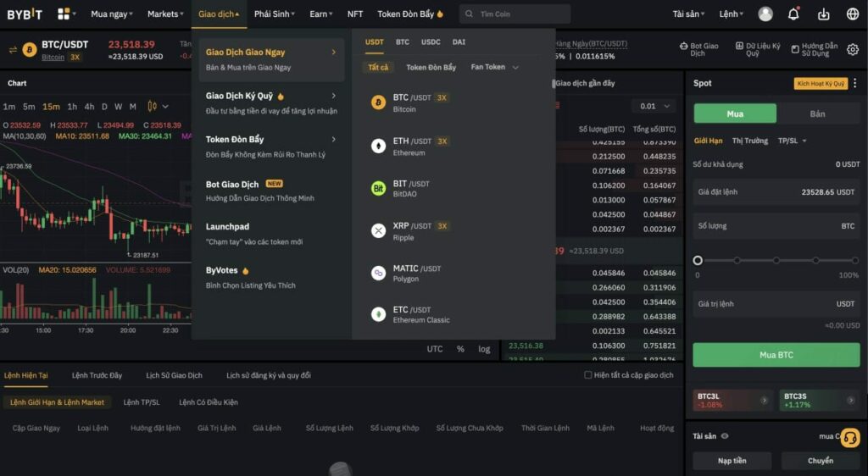Open Launchpad menu entry
Viewport: 868px width, 476px height.
coord(271,234)
